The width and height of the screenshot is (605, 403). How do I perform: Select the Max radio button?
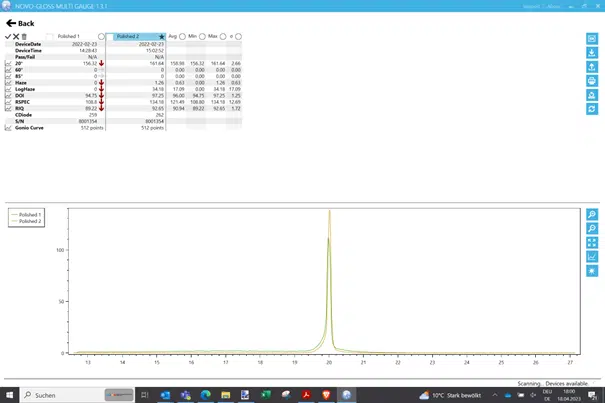225,36
